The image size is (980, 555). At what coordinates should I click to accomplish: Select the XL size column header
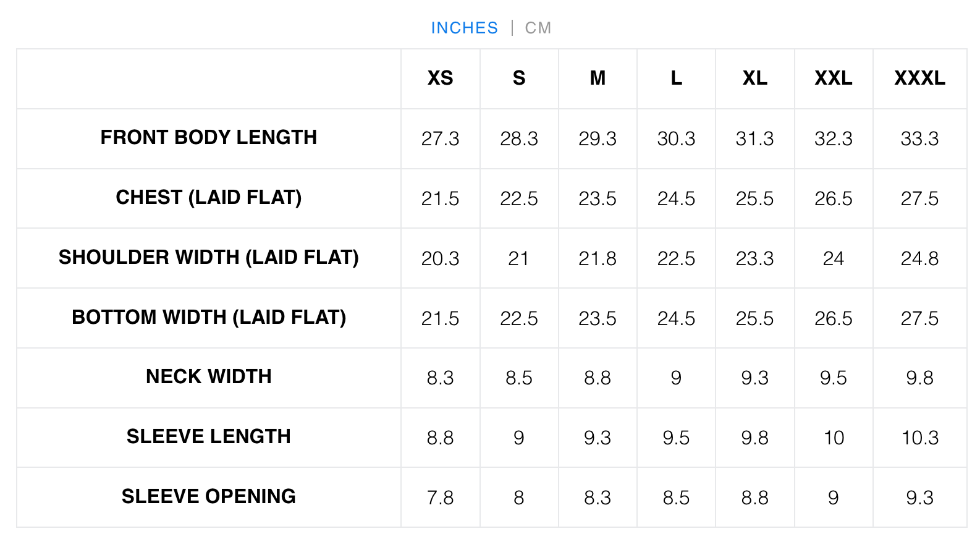click(754, 78)
